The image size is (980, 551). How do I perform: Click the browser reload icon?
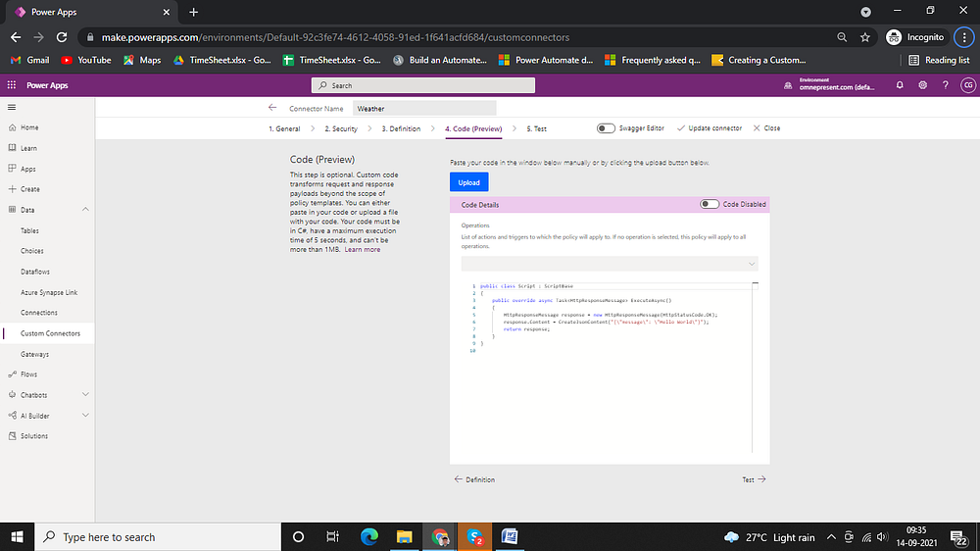(x=62, y=37)
